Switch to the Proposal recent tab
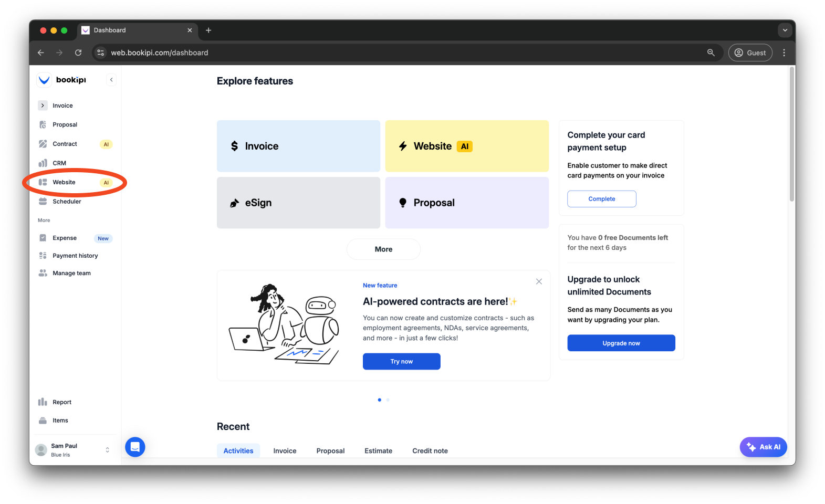Image resolution: width=825 pixels, height=504 pixels. click(x=330, y=451)
